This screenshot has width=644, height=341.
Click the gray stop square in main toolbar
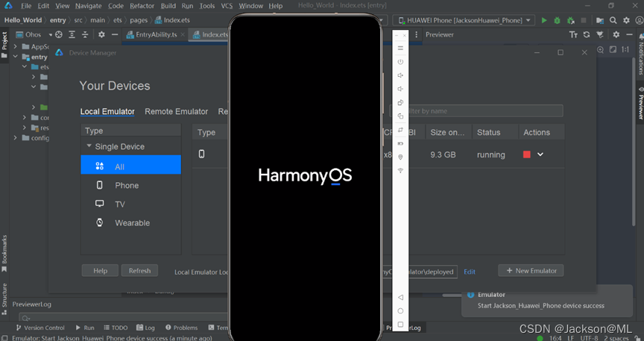click(x=583, y=20)
